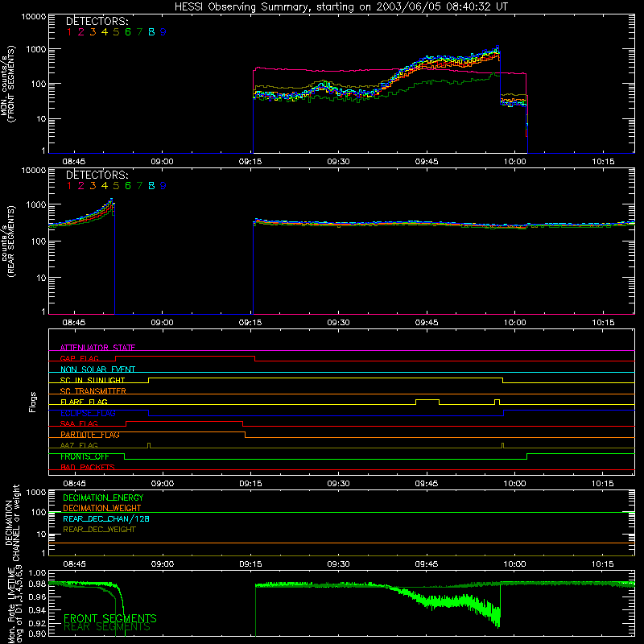The height and width of the screenshot is (644, 644).
Task: Click the olive flag label above FRONTS_OFF
Action: pyautogui.click(x=79, y=445)
